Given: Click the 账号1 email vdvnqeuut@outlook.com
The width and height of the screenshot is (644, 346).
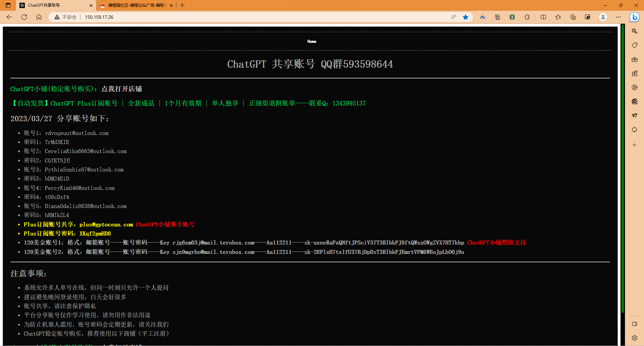Looking at the screenshot, I should (x=76, y=133).
